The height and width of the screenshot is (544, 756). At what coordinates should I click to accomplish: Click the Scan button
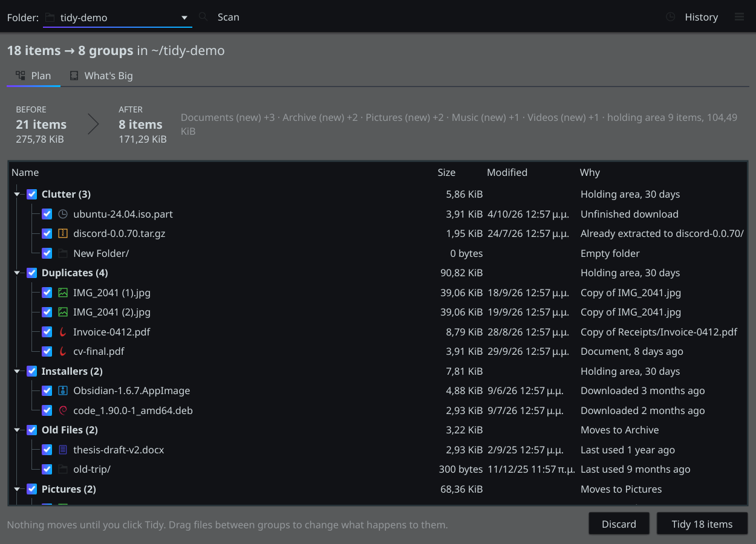tap(220, 17)
